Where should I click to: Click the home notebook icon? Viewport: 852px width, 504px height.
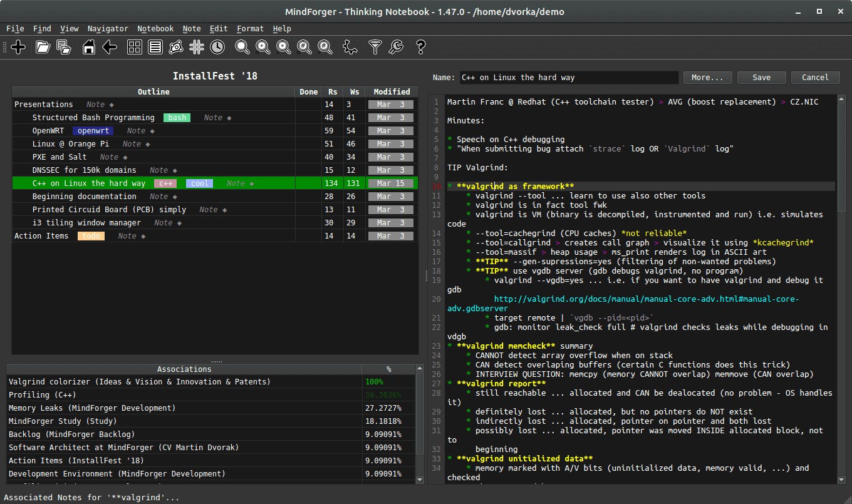pyautogui.click(x=88, y=47)
